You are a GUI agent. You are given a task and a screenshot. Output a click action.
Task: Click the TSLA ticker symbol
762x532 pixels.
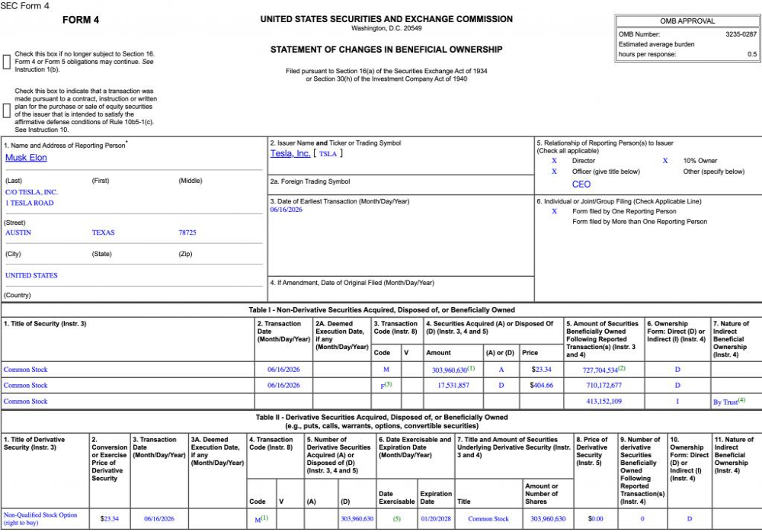point(328,154)
